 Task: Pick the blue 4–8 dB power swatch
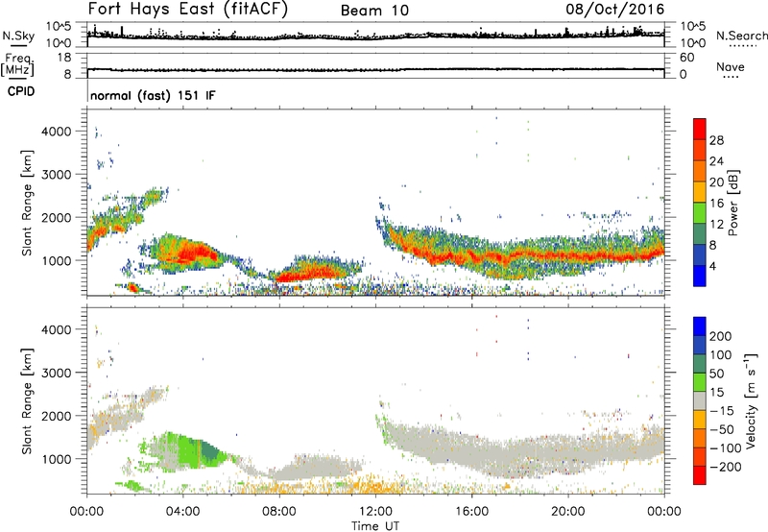click(x=700, y=254)
